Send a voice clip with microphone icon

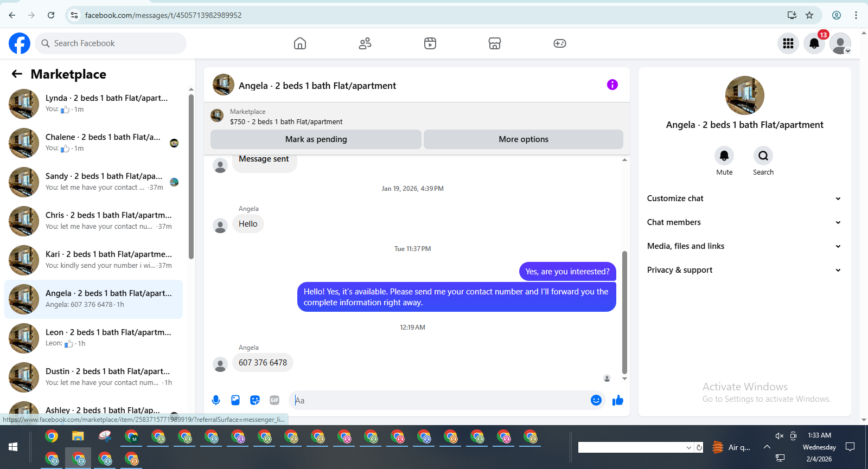[216, 400]
